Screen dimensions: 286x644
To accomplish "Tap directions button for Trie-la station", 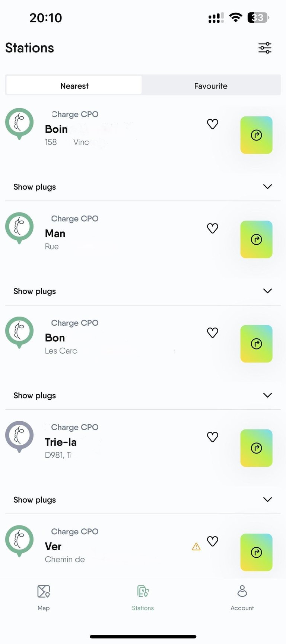I will coord(256,448).
